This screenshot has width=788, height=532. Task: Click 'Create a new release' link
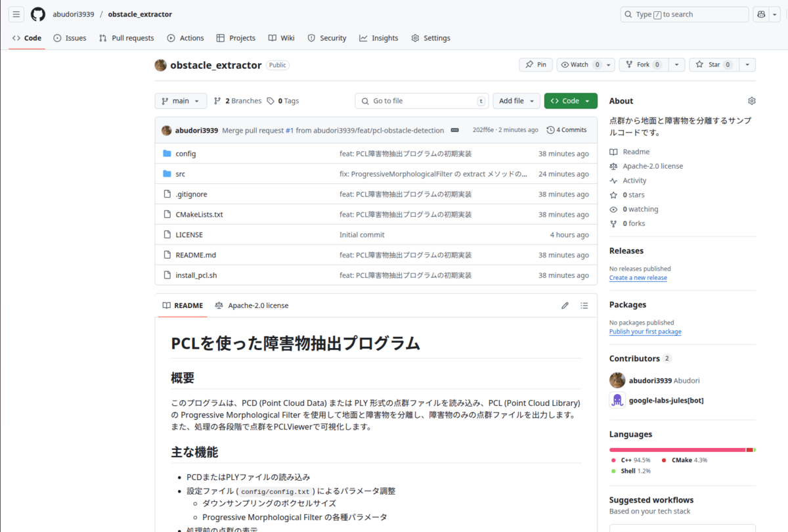(638, 278)
